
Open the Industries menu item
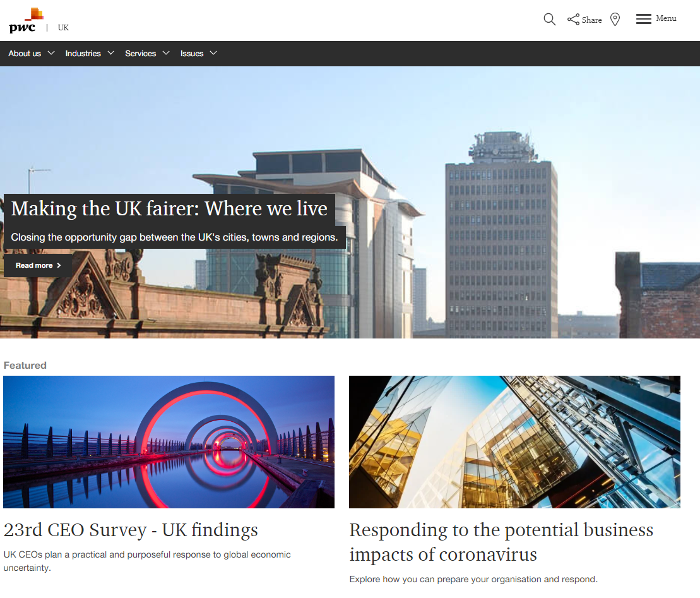(x=83, y=54)
